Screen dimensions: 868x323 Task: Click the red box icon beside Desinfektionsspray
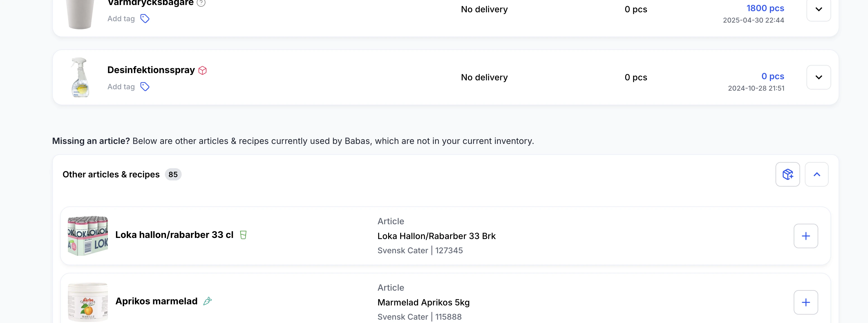203,70
